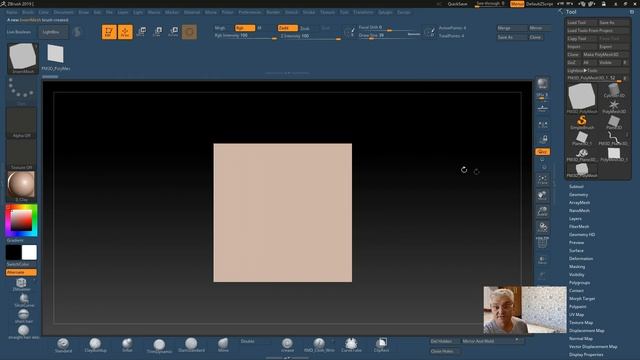This screenshot has width=640, height=360.
Task: Expand the FiberMesh sub-palette
Action: click(x=579, y=227)
